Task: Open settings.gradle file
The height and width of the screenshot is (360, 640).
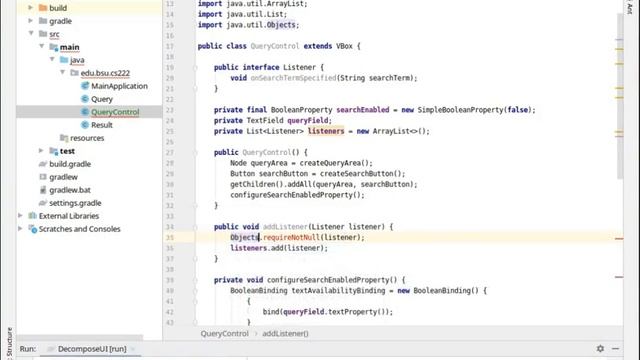Action: [75, 203]
